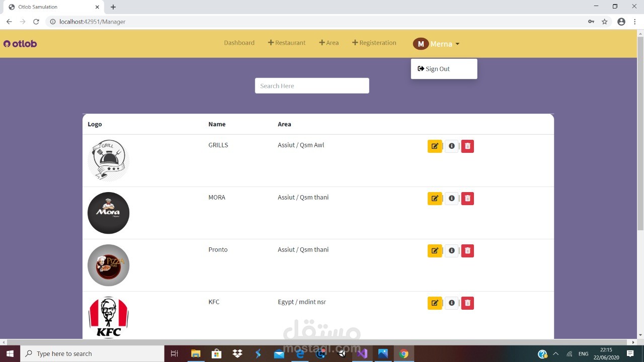Bookmark this page with star icon
This screenshot has height=362, width=644.
605,22
